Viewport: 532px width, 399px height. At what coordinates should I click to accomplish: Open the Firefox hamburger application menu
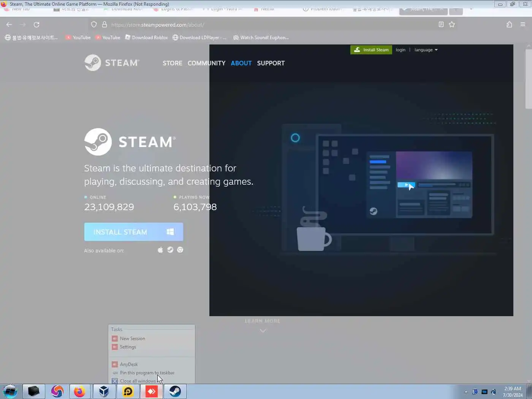click(523, 25)
